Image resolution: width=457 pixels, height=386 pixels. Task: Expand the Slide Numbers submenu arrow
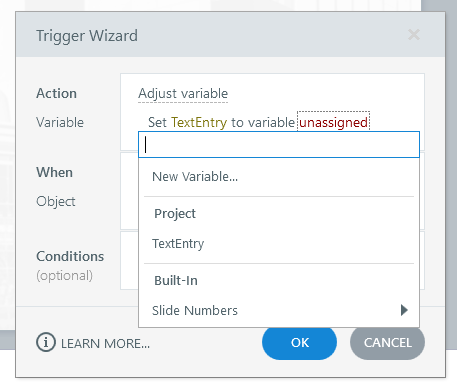404,310
